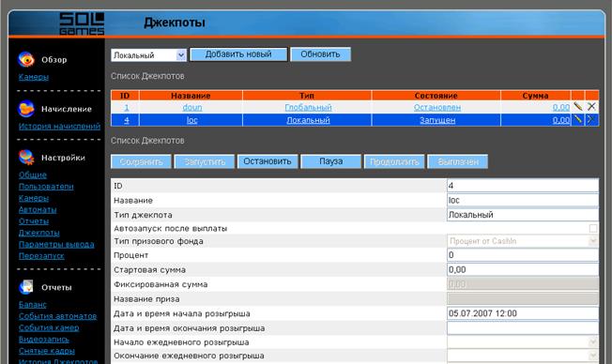Screen dimensions: 612x364
Task: Click Добавить новый button
Action: pyautogui.click(x=238, y=54)
